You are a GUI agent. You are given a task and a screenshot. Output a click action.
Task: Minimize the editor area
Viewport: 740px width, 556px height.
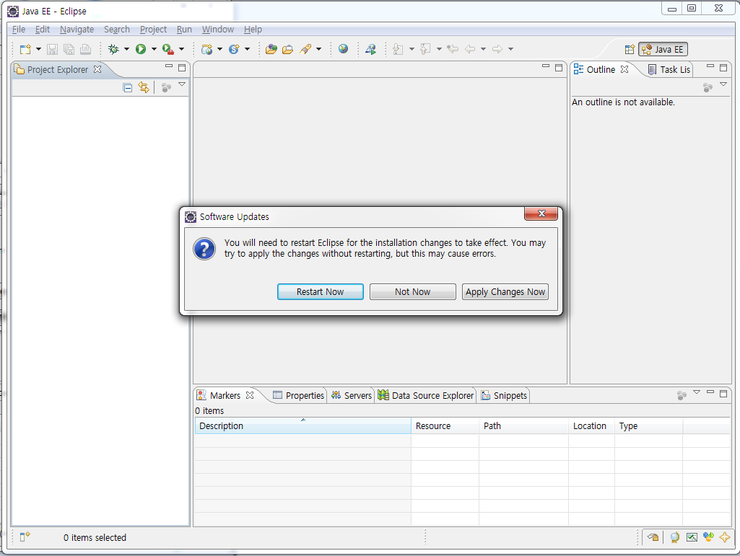pos(546,66)
